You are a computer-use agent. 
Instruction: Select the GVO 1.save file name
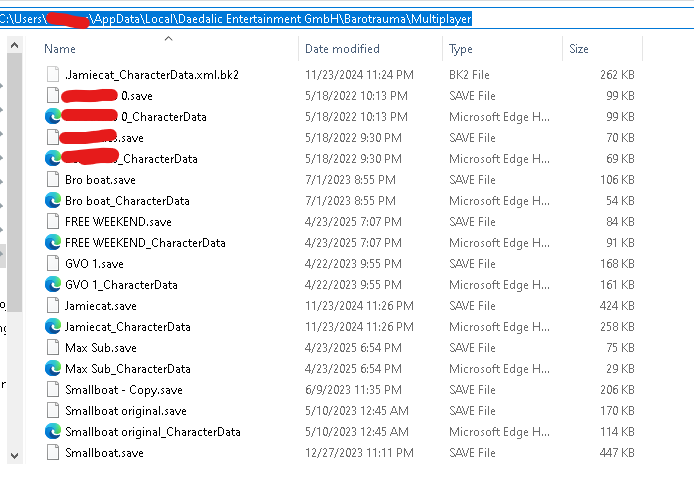click(94, 264)
